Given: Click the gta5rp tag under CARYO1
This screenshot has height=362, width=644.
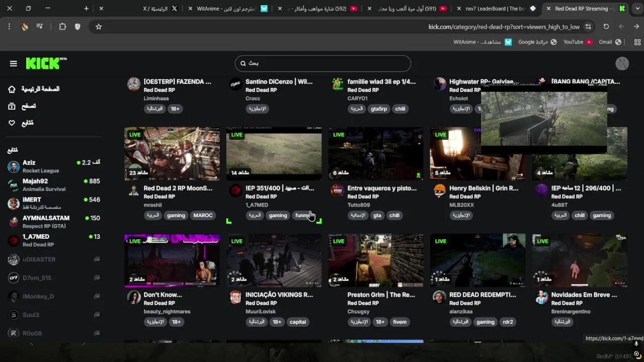Looking at the screenshot, I should [x=379, y=109].
